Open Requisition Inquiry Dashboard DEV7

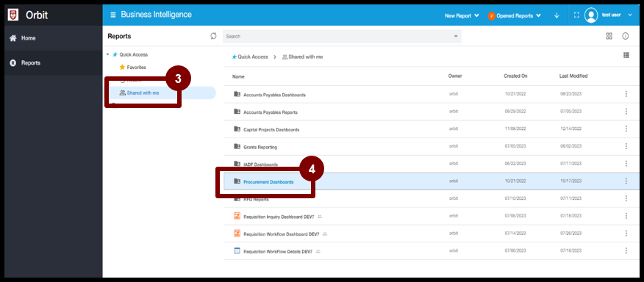pyautogui.click(x=279, y=217)
